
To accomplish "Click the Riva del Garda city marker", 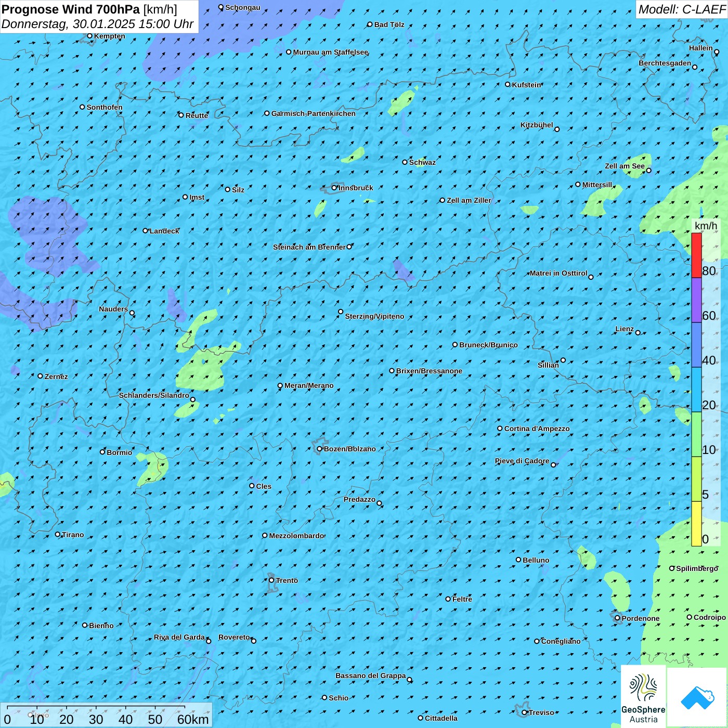I will point(209,641).
